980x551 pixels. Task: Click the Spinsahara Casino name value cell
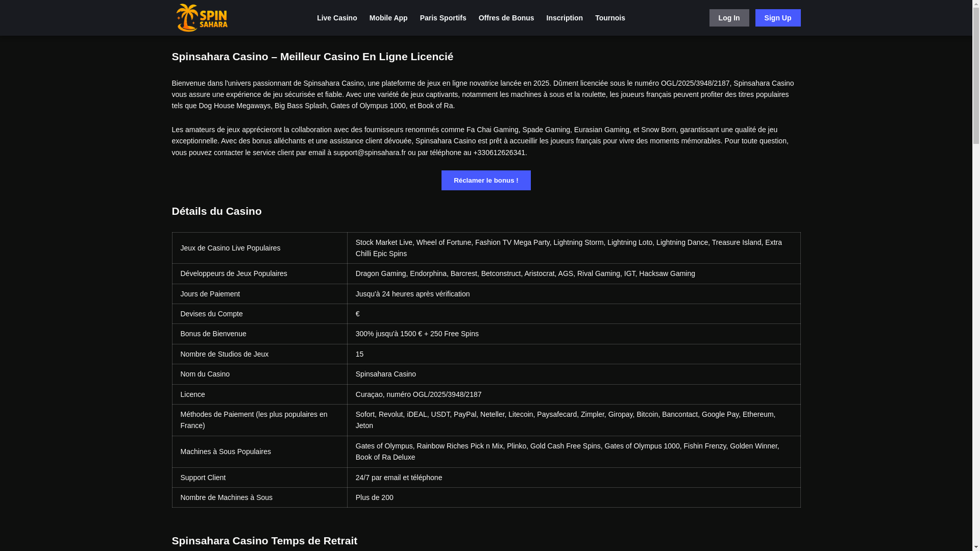[574, 374]
